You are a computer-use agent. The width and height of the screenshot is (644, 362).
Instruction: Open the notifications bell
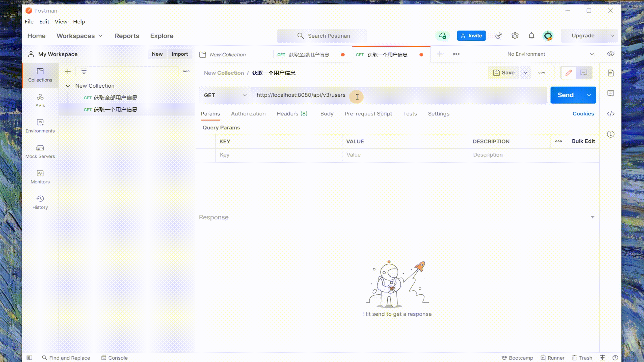531,36
